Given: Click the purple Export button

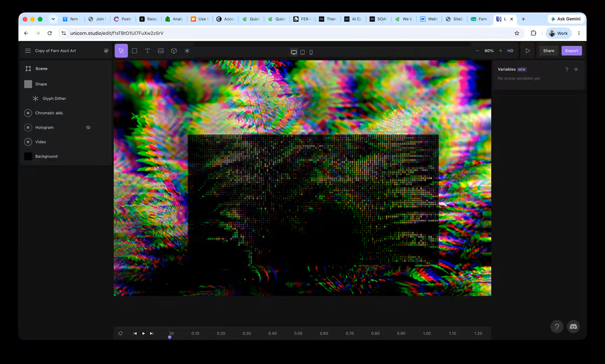Looking at the screenshot, I should 572,51.
